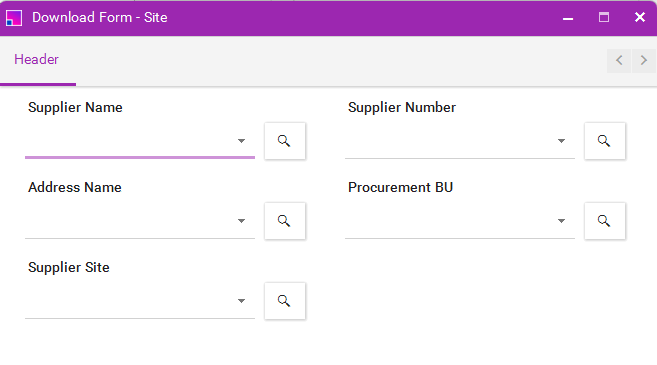The width and height of the screenshot is (657, 365).
Task: Expand the Address Name dropdown arrow
Action: click(x=241, y=221)
